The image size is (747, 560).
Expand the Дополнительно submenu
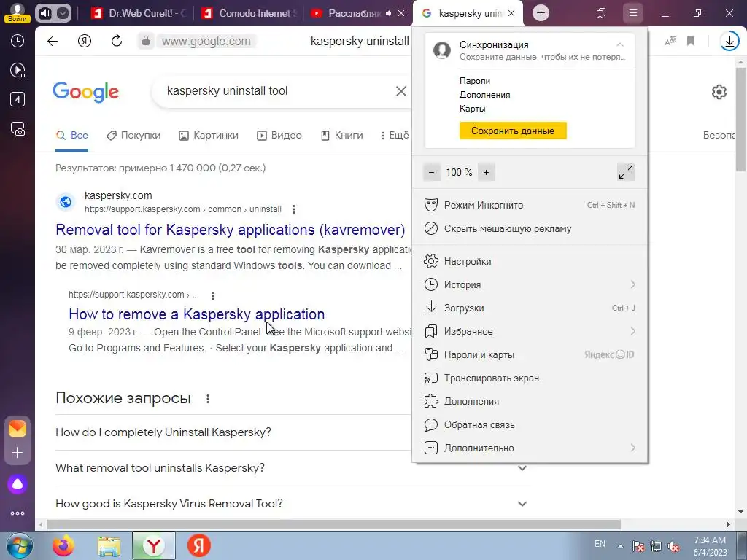530,448
